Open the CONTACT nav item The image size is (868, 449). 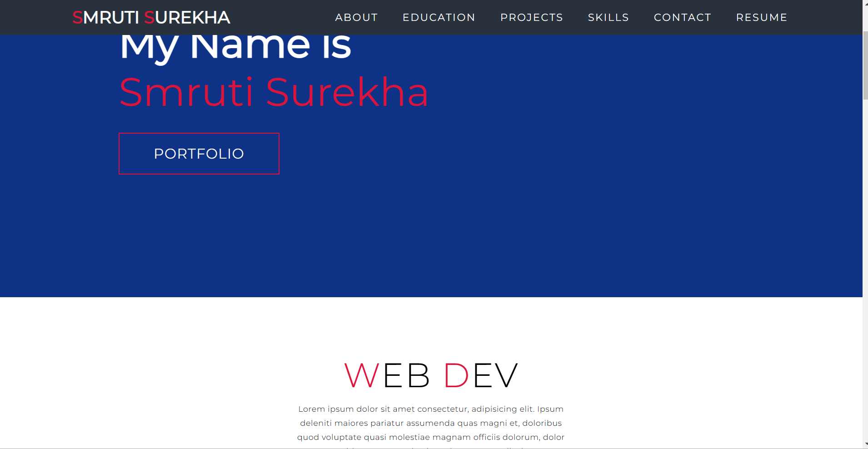[x=682, y=18]
